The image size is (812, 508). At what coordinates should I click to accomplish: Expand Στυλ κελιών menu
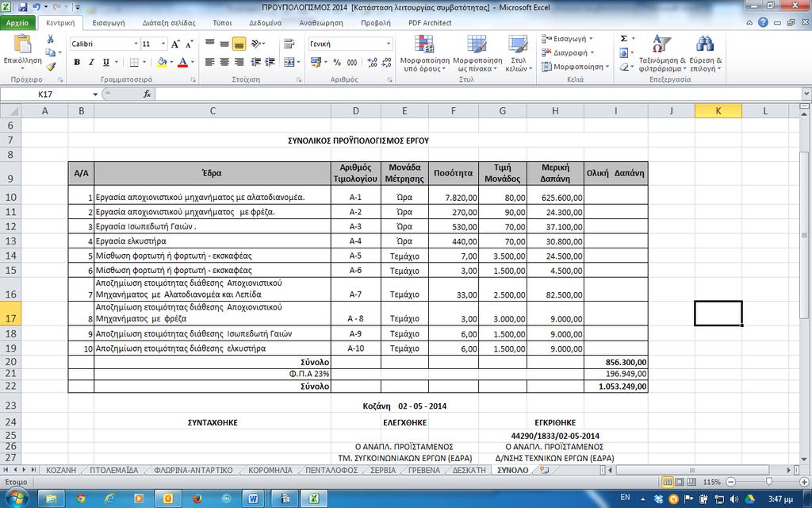click(519, 53)
